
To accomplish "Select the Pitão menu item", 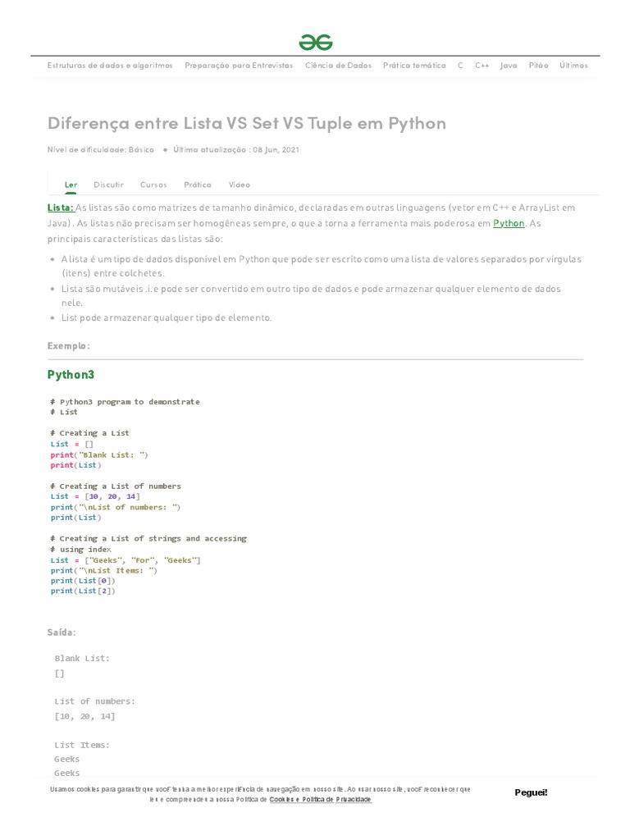I will coord(538,66).
